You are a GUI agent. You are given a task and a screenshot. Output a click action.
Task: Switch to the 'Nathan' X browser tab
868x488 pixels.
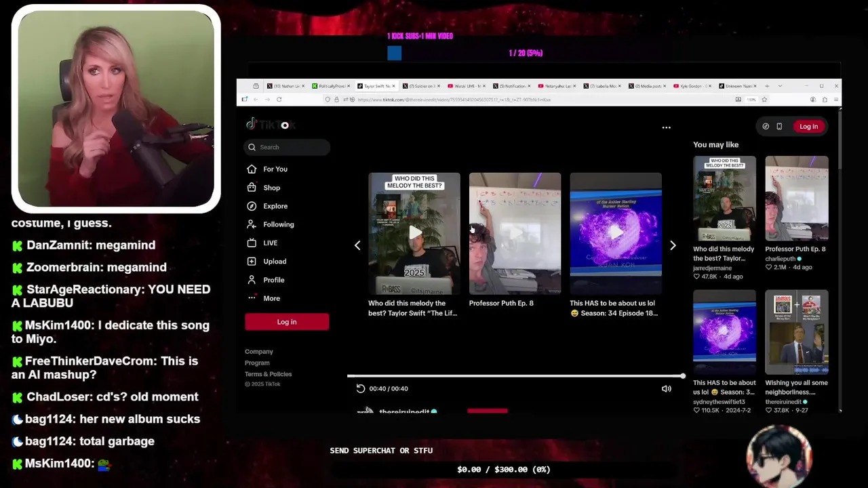tap(285, 86)
